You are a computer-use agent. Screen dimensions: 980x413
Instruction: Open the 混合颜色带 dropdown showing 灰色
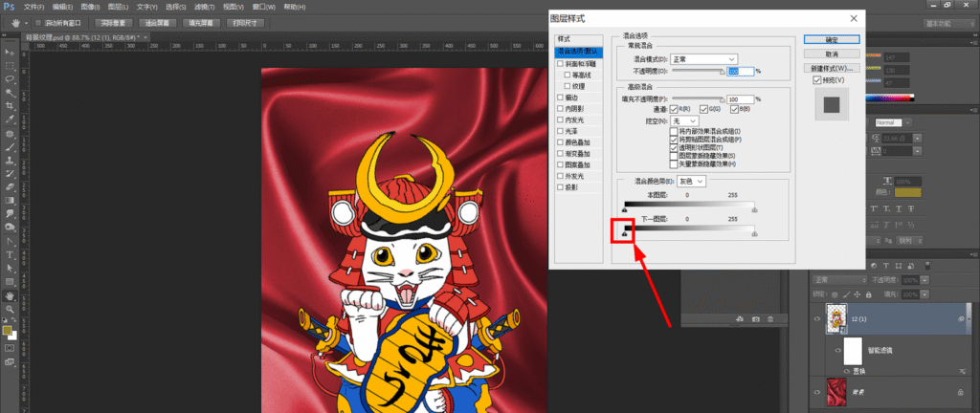coord(692,181)
